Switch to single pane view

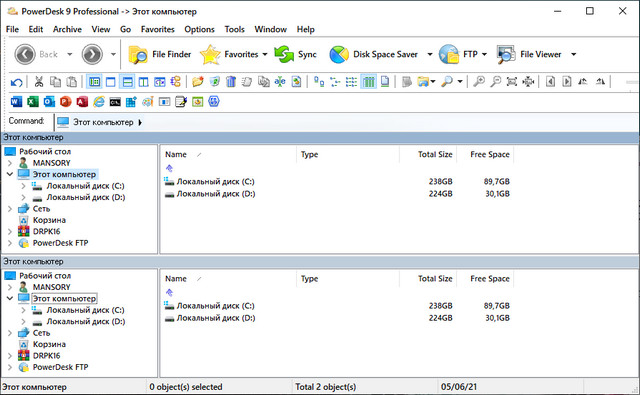pos(111,82)
